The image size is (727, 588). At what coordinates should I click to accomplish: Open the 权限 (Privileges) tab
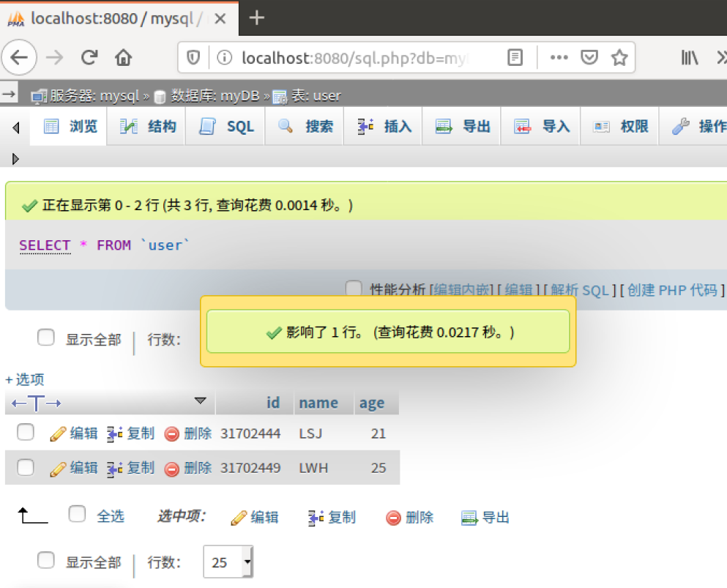pos(620,126)
